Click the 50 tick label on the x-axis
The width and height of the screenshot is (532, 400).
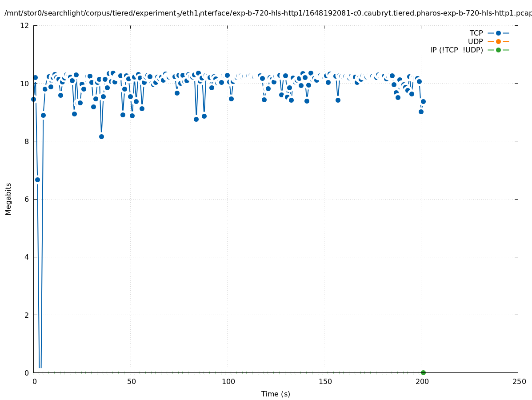(131, 381)
